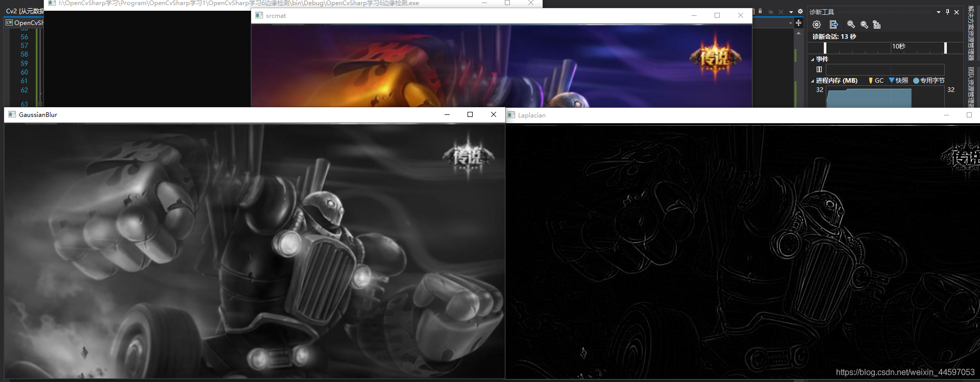Screen dimensions: 980x382
Task: Minimize the Laplacian window
Action: (946, 115)
